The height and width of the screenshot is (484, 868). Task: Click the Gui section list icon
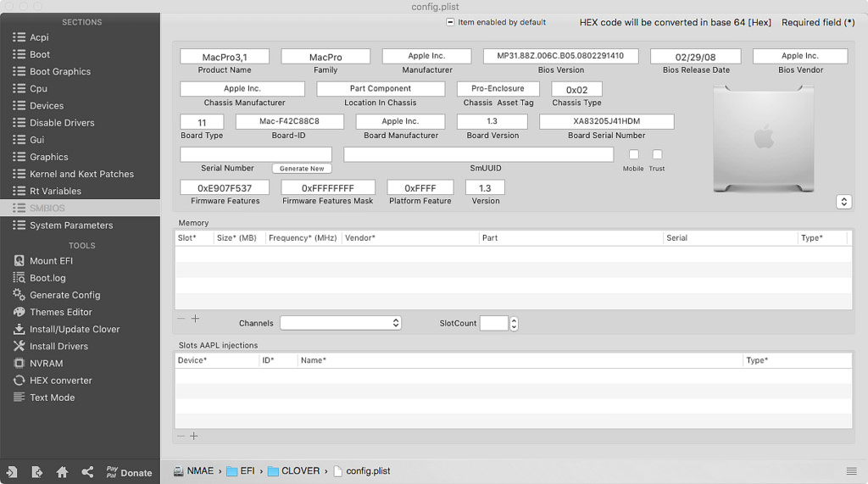click(19, 140)
